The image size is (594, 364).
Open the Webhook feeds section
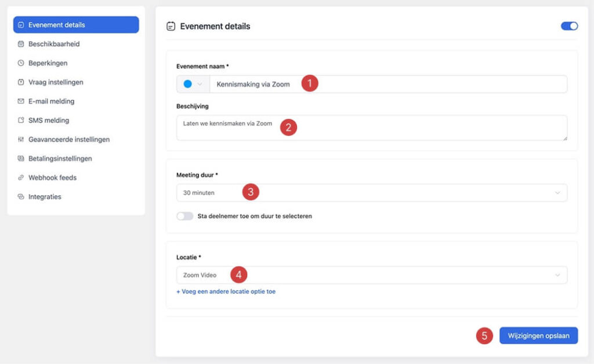click(x=76, y=177)
